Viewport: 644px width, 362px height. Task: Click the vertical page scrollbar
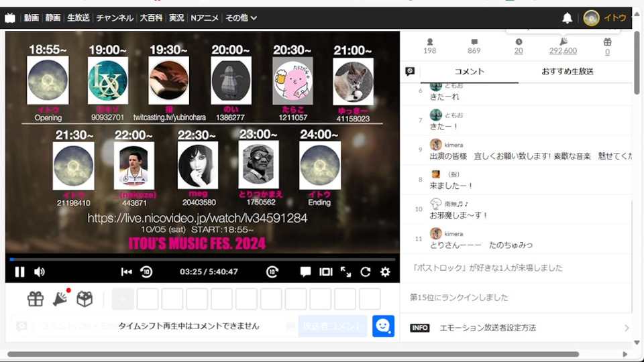pyautogui.click(x=637, y=62)
